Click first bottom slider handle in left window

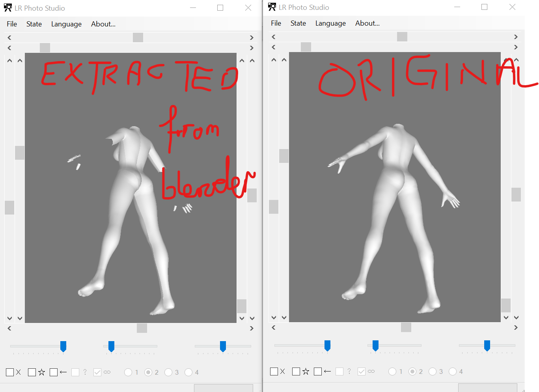[63, 347]
